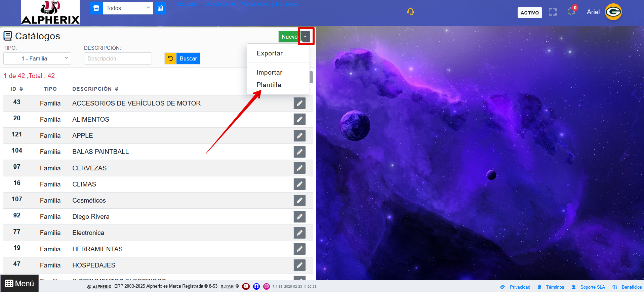
Task: Open the Instagram icon in footer
Action: pyautogui.click(x=267, y=286)
